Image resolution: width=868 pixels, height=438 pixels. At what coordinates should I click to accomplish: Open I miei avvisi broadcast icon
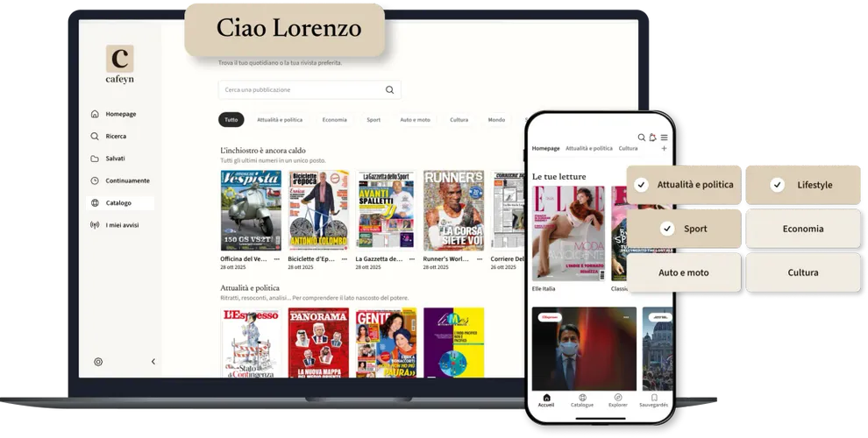coord(95,225)
